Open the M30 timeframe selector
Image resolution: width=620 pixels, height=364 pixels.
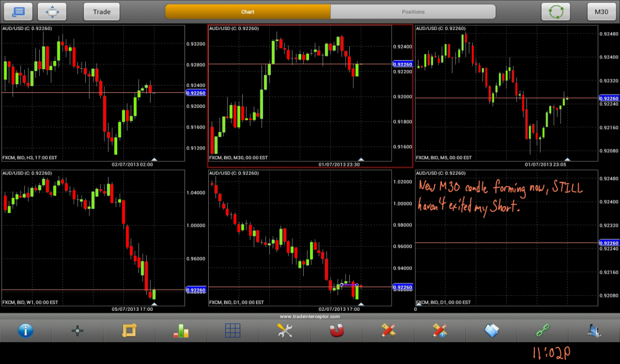601,11
